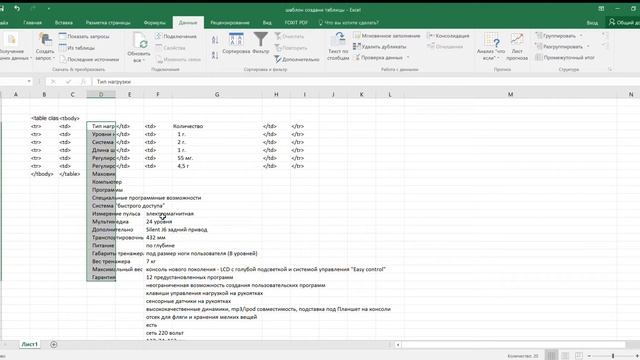Click Повторить filter command
Screen dimensions: 640x360
click(291, 48)
